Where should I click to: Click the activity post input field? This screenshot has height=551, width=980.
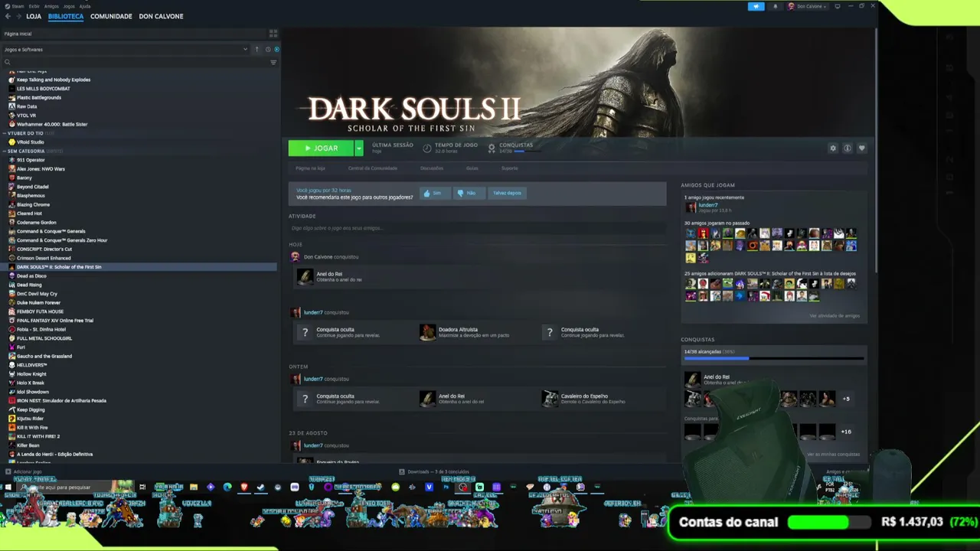tap(477, 228)
